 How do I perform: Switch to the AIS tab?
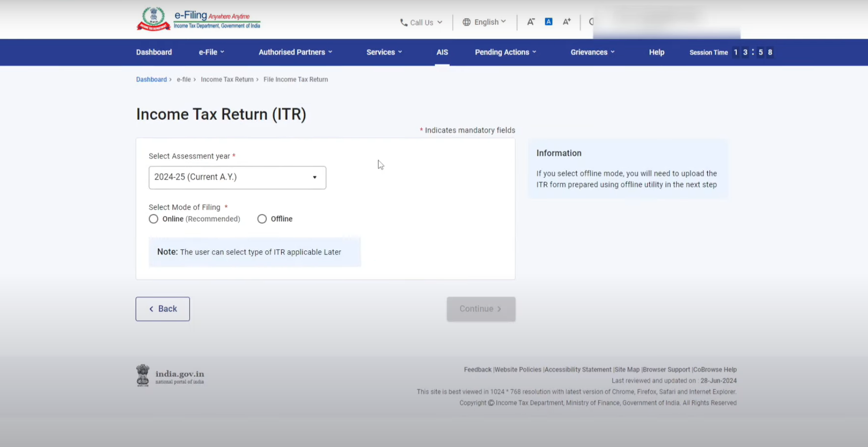[442, 52]
